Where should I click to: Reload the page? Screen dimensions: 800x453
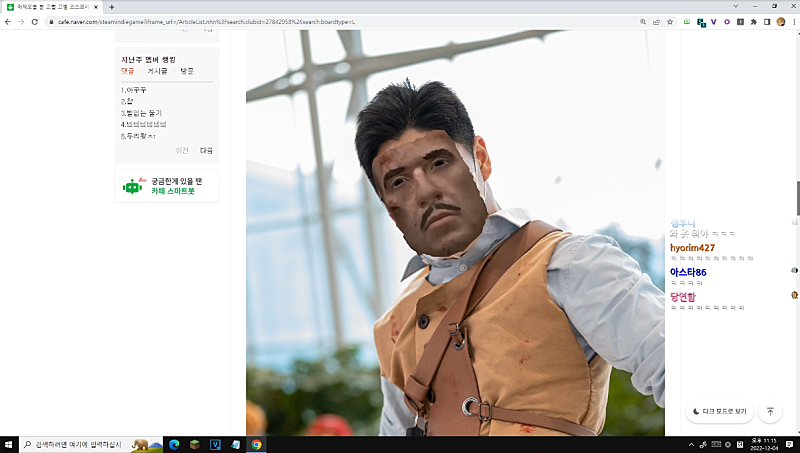click(35, 21)
